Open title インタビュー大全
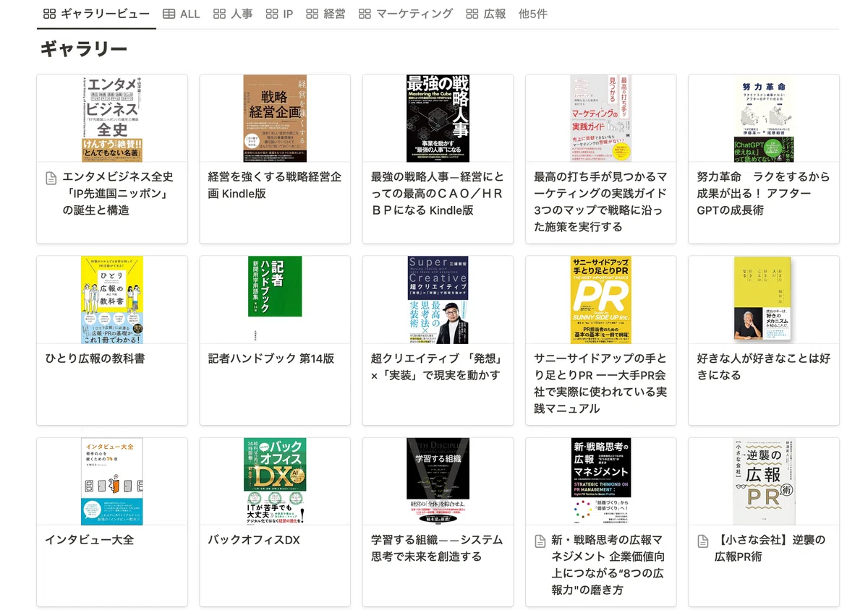Image resolution: width=868 pixels, height=610 pixels. pos(90,541)
